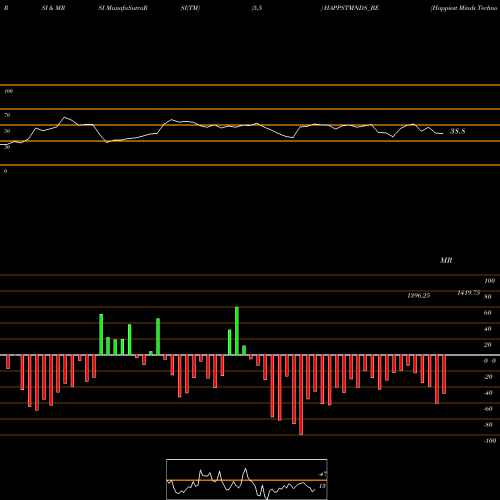Click the 'Happiest Minds Techno' title text
500x500 pixels.
(465, 8)
